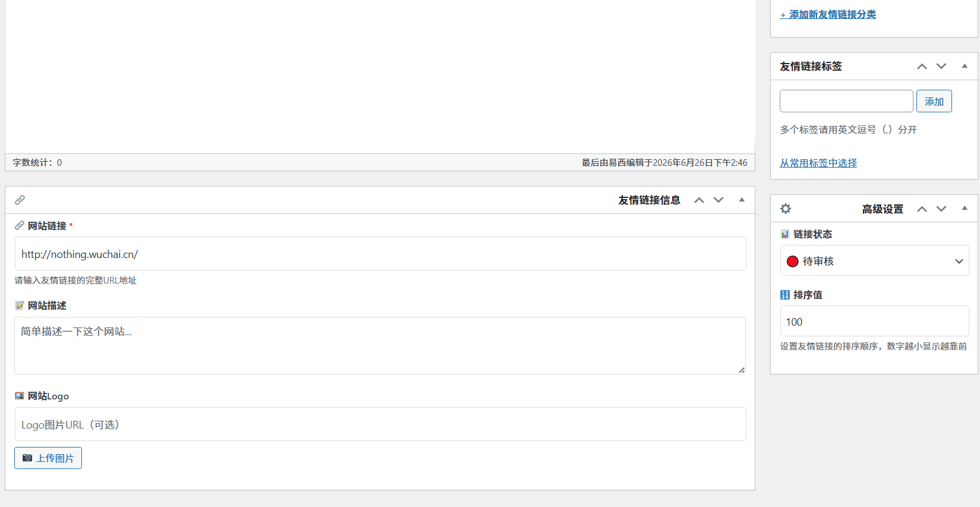The width and height of the screenshot is (980, 507).
Task: Move 高级设置 panel down
Action: 941,209
